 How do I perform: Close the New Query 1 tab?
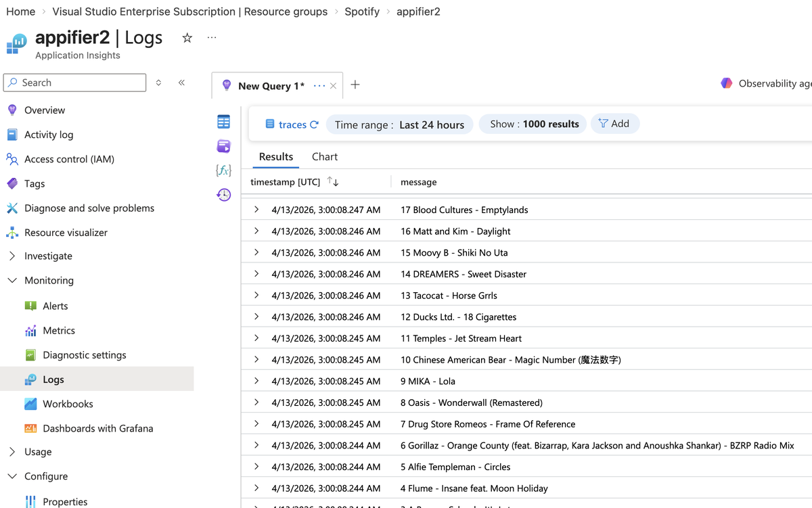[334, 86]
